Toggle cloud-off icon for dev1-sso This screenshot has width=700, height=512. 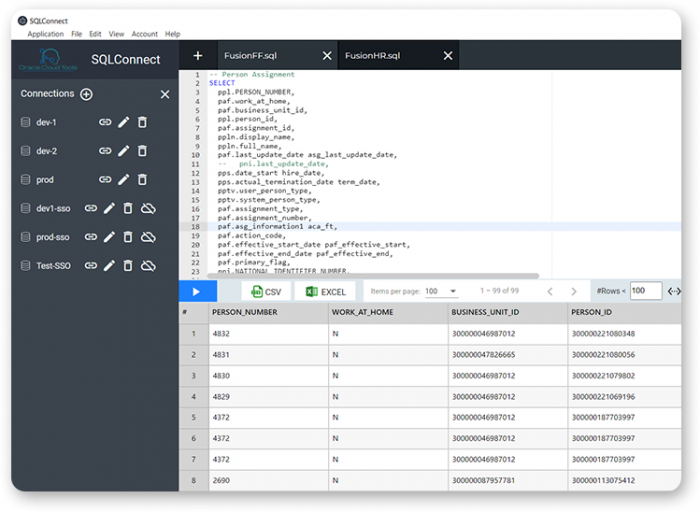tap(148, 208)
